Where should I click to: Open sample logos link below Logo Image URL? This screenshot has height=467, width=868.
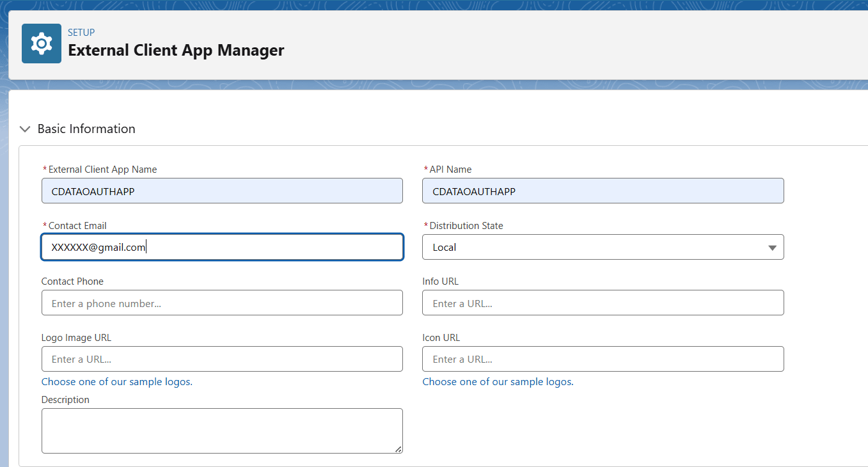pos(116,381)
